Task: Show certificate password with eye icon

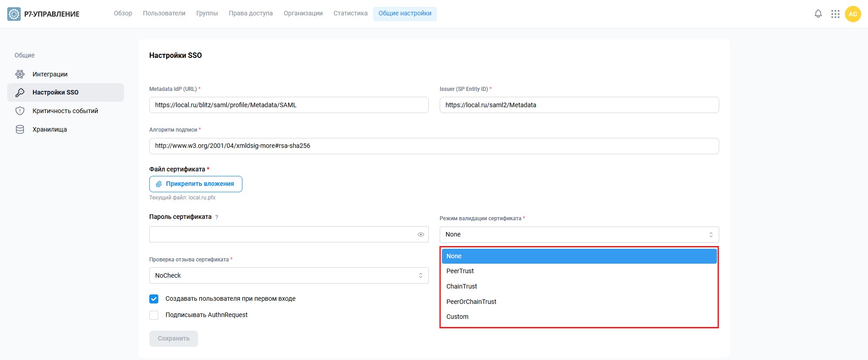Action: (421, 234)
